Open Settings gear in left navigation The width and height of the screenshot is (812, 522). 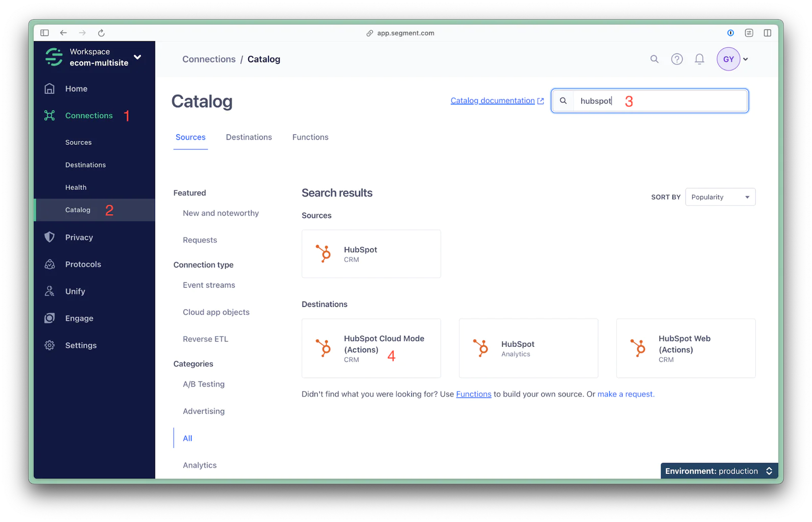[x=50, y=345]
